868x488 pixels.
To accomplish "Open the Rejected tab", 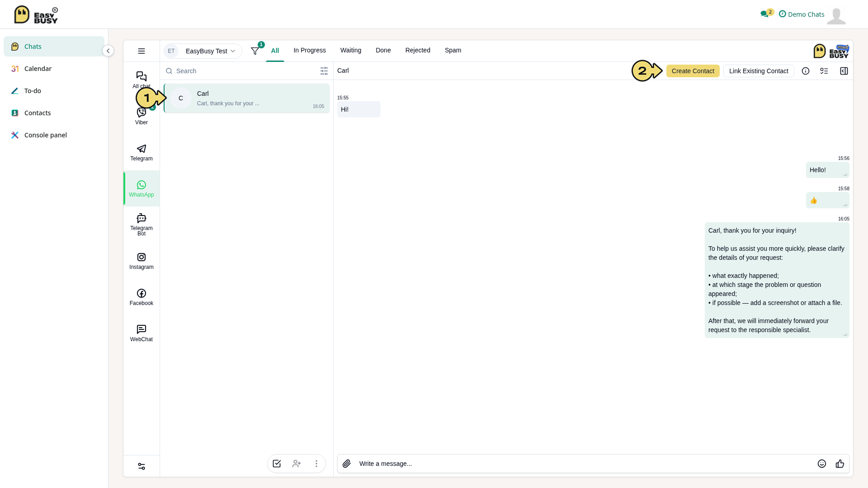I will tap(418, 50).
